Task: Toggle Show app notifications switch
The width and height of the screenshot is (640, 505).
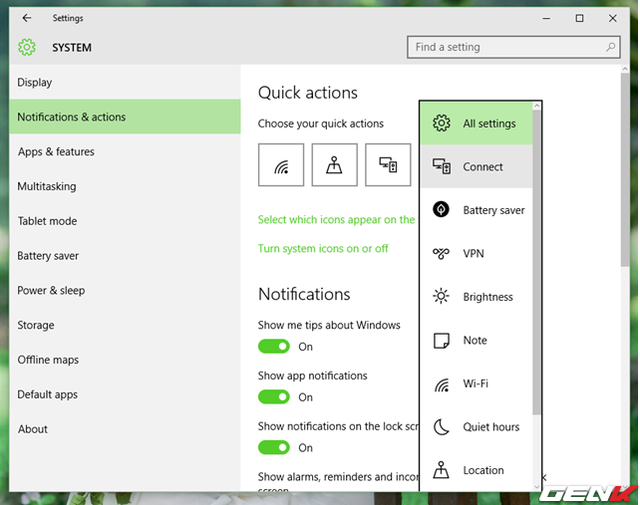Action: pos(274,397)
